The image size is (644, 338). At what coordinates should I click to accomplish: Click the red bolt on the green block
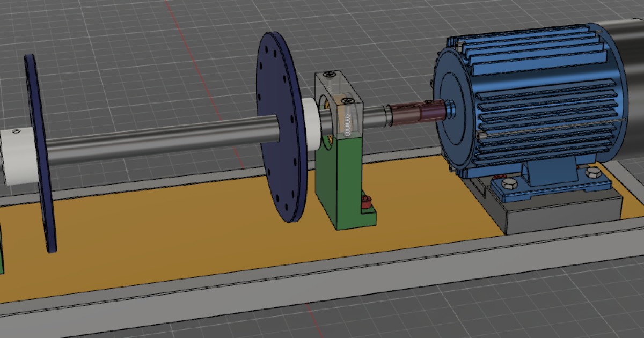point(368,203)
